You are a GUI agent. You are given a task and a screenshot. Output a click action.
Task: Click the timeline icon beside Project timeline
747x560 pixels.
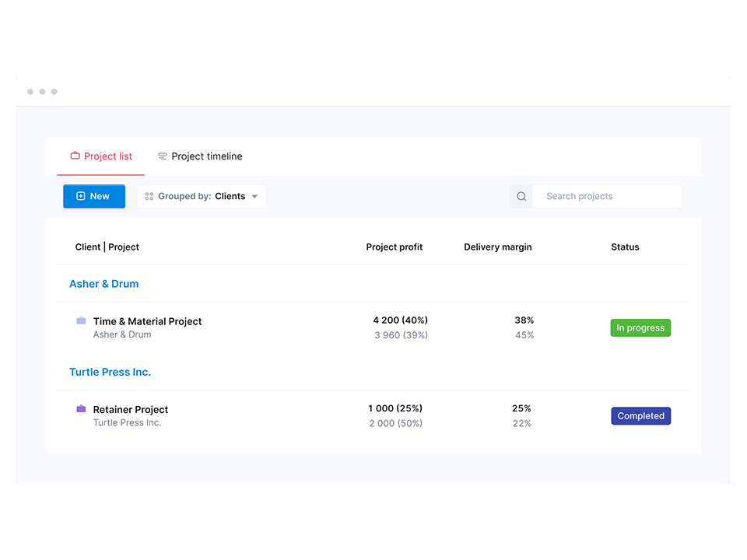[x=163, y=156]
